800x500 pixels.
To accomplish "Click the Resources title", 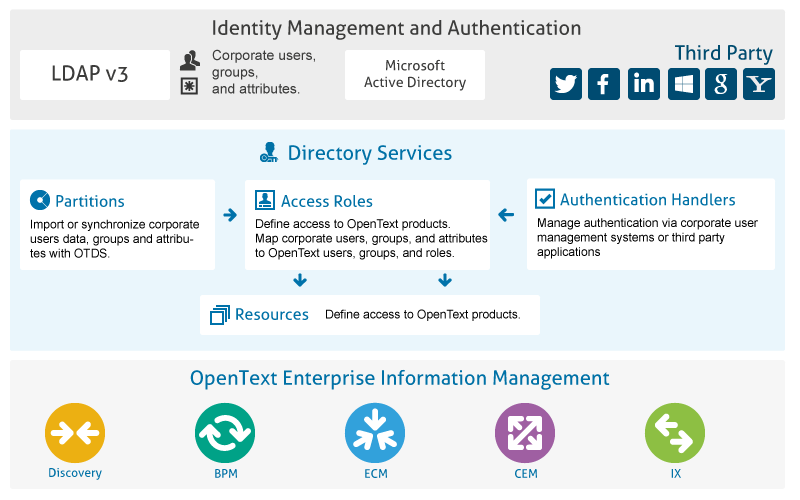I will click(x=272, y=314).
